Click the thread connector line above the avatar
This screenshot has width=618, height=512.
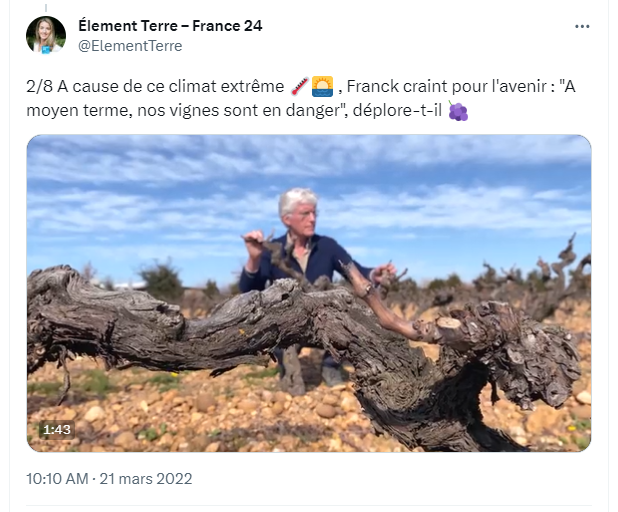tap(46, 8)
